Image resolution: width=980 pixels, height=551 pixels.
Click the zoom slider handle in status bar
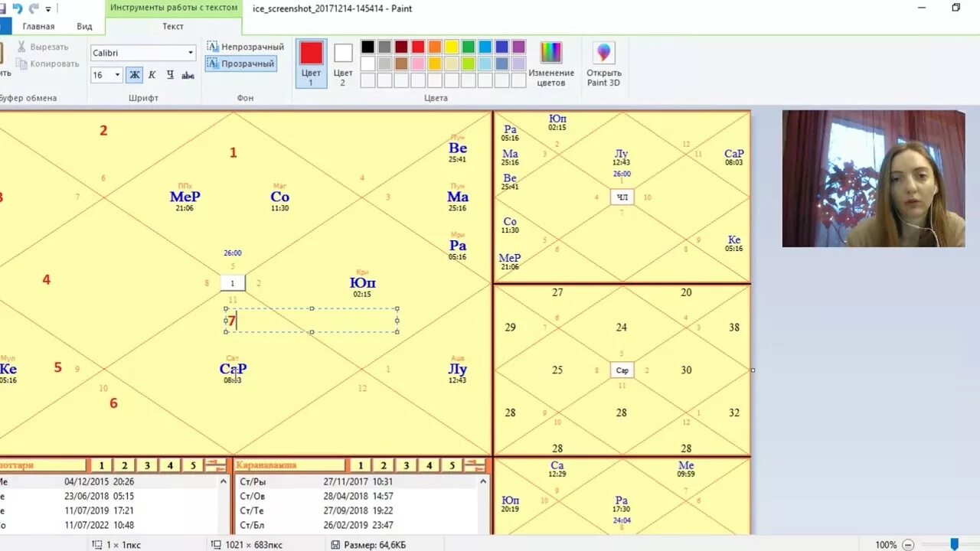[954, 544]
